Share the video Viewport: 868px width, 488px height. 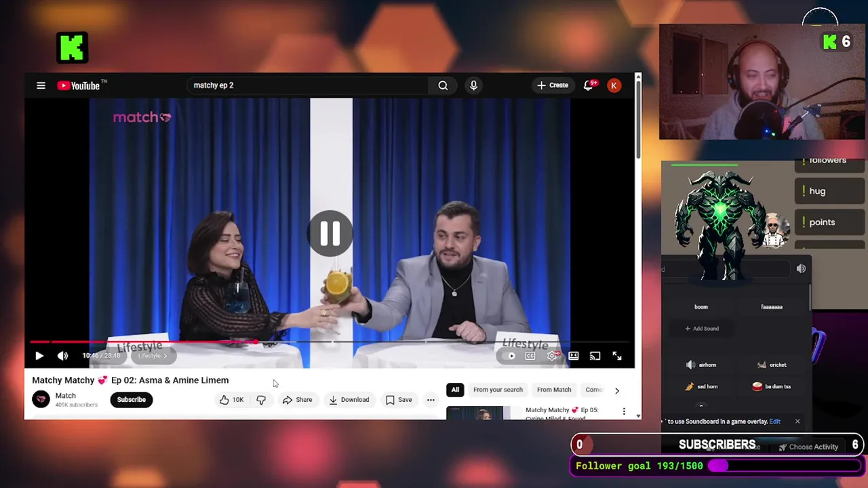click(x=297, y=400)
